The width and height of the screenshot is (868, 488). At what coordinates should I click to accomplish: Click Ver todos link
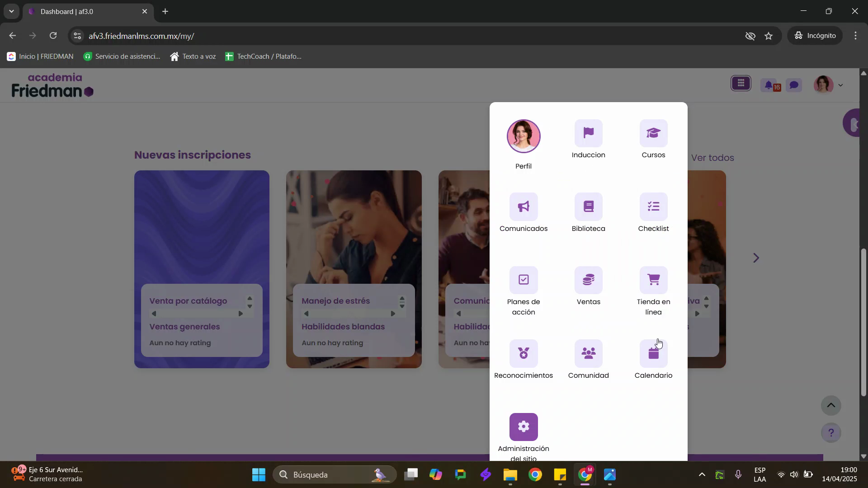coord(712,158)
